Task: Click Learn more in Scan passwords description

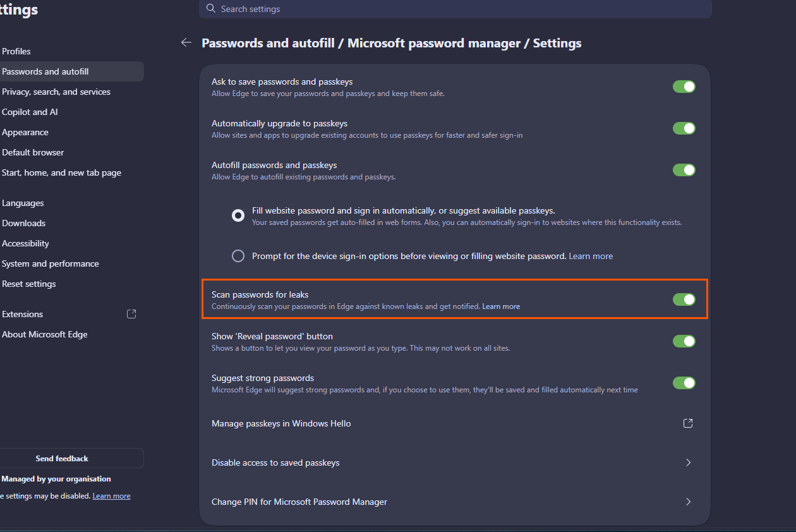Action: (x=501, y=306)
